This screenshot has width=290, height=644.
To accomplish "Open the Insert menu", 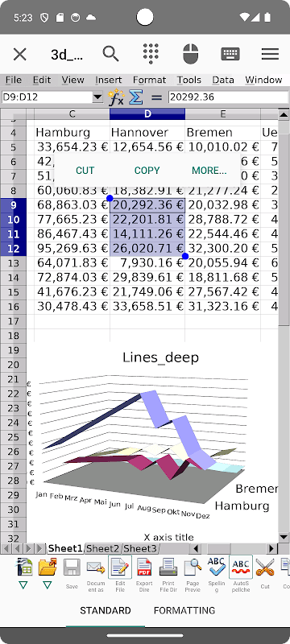I will (109, 80).
